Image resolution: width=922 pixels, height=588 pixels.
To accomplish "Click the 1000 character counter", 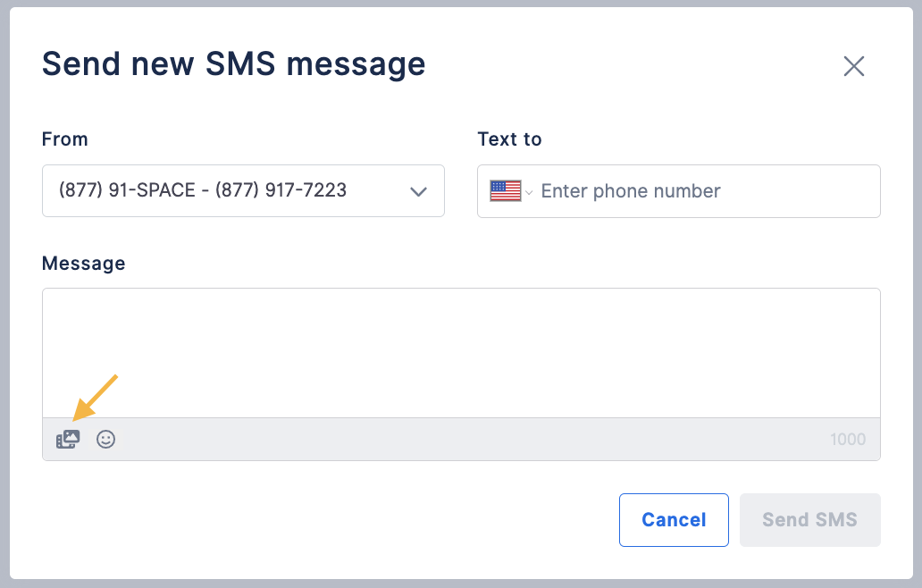I will tap(848, 440).
